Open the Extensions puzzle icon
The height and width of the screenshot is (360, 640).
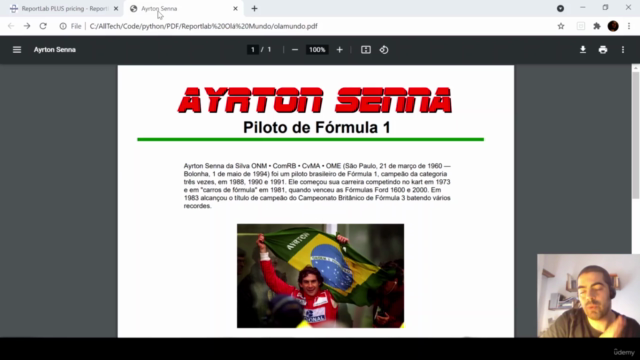pyautogui.click(x=597, y=26)
